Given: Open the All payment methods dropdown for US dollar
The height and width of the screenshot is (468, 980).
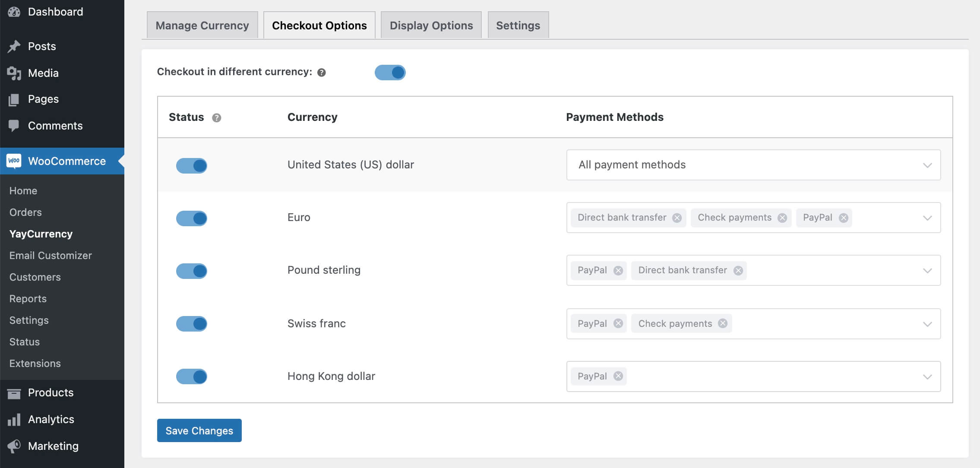Looking at the screenshot, I should pyautogui.click(x=926, y=165).
